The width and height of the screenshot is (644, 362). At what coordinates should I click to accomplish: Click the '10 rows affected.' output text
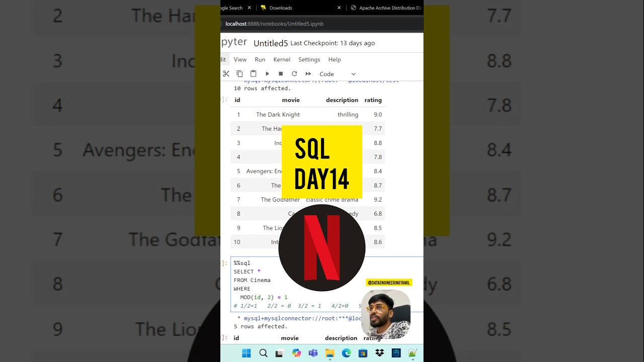262,88
